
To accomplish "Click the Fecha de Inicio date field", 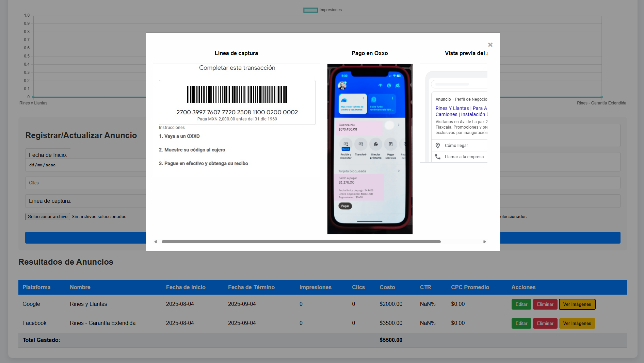I will 85,165.
